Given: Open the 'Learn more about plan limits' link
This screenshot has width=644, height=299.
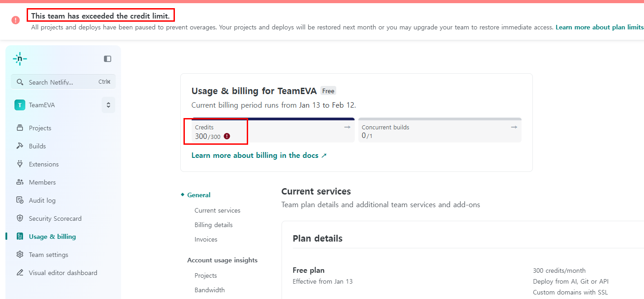Looking at the screenshot, I should 599,27.
